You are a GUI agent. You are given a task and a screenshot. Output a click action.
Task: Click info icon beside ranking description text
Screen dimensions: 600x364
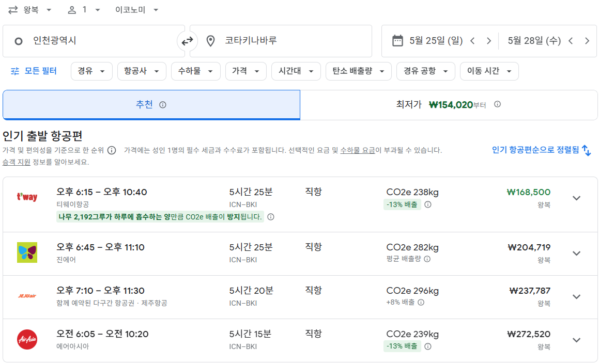(111, 150)
